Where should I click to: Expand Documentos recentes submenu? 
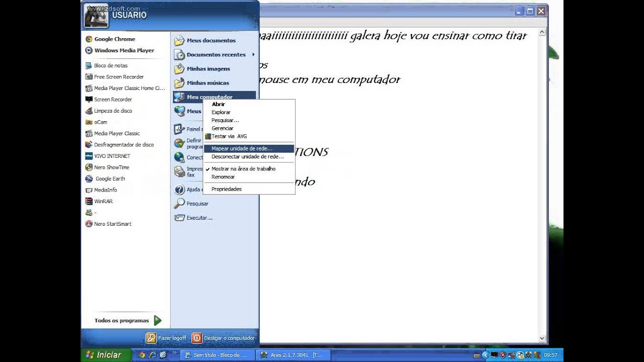tap(214, 54)
